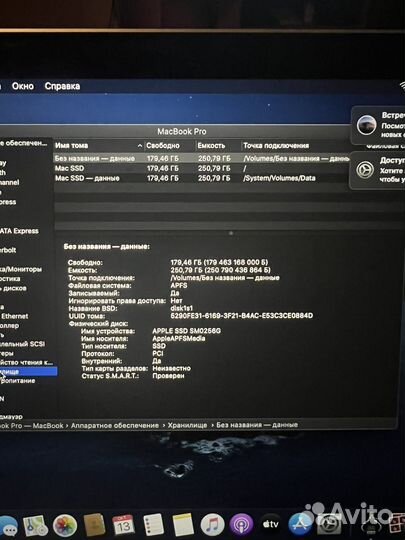Sort by the Свободно column header
Image resolution: width=405 pixels, height=540 pixels.
163,146
